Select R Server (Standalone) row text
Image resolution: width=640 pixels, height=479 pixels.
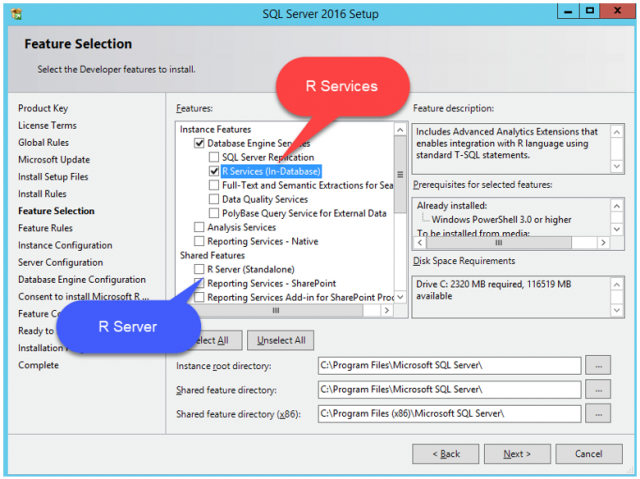[x=251, y=269]
